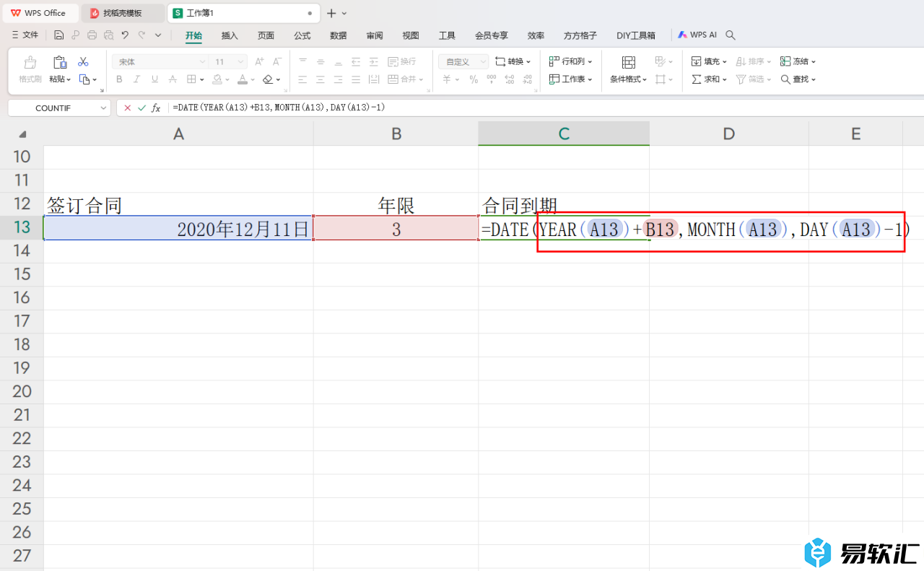Screen dimensions: 924x571
Task: Open the 找稻壳模板 tab
Action: pyautogui.click(x=122, y=13)
